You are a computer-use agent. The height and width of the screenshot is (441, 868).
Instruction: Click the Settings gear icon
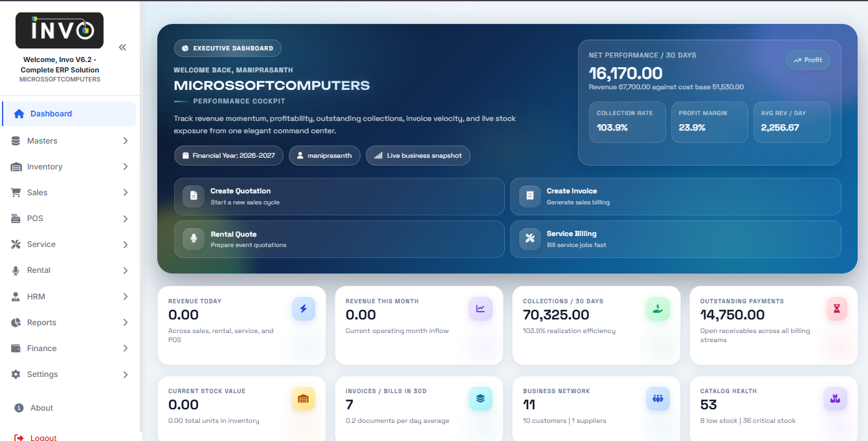(x=16, y=374)
